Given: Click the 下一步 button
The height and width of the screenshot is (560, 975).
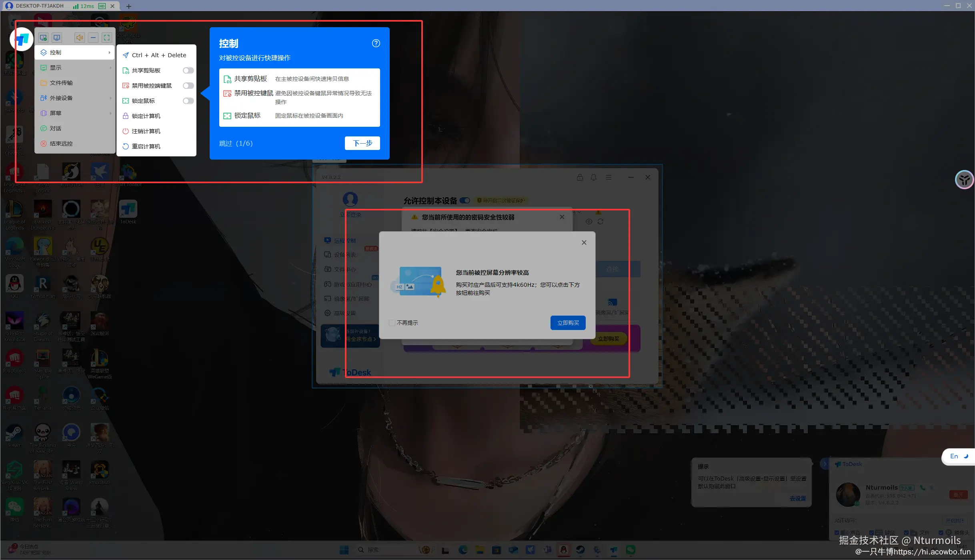Looking at the screenshot, I should [362, 143].
